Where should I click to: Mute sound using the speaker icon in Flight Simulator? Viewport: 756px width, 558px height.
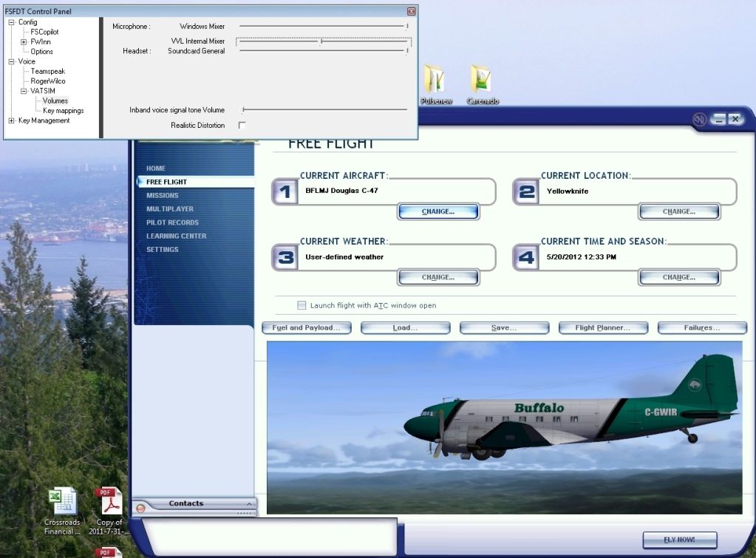point(699,119)
